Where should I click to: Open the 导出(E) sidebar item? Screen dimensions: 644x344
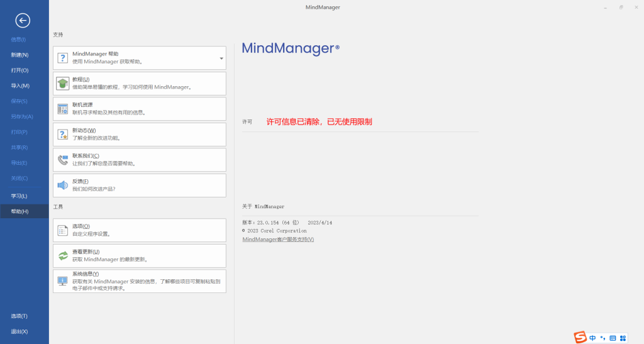tap(19, 162)
